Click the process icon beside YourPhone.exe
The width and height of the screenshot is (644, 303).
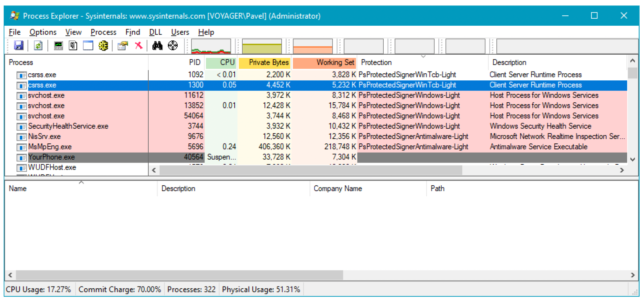[22, 157]
